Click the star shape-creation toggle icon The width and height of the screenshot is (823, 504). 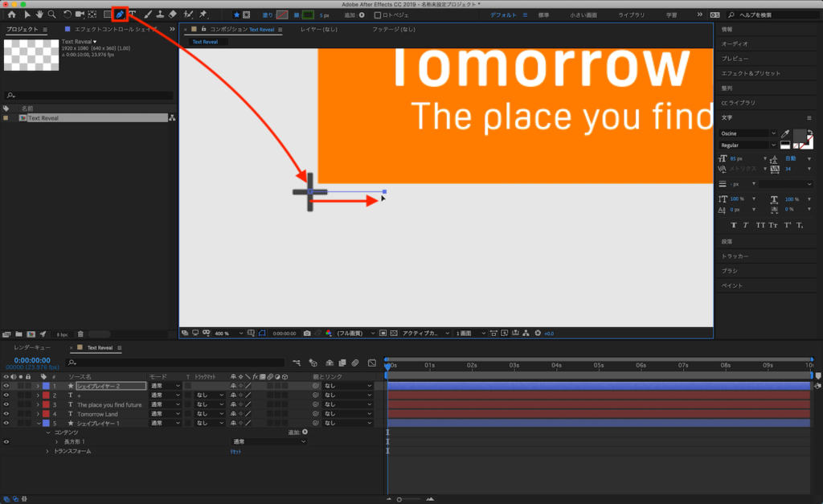pyautogui.click(x=237, y=14)
